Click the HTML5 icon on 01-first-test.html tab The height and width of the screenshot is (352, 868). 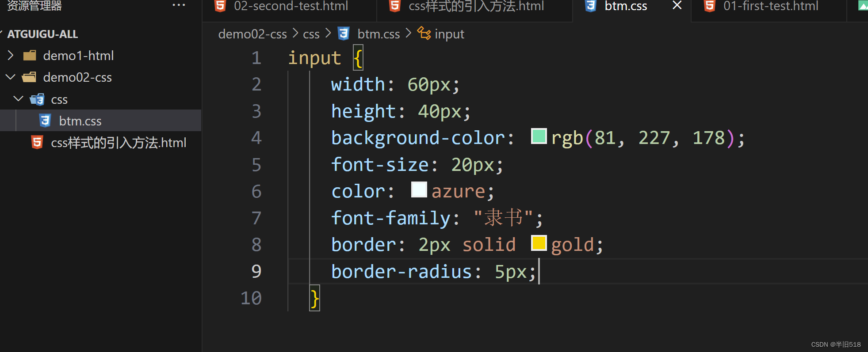tap(710, 6)
